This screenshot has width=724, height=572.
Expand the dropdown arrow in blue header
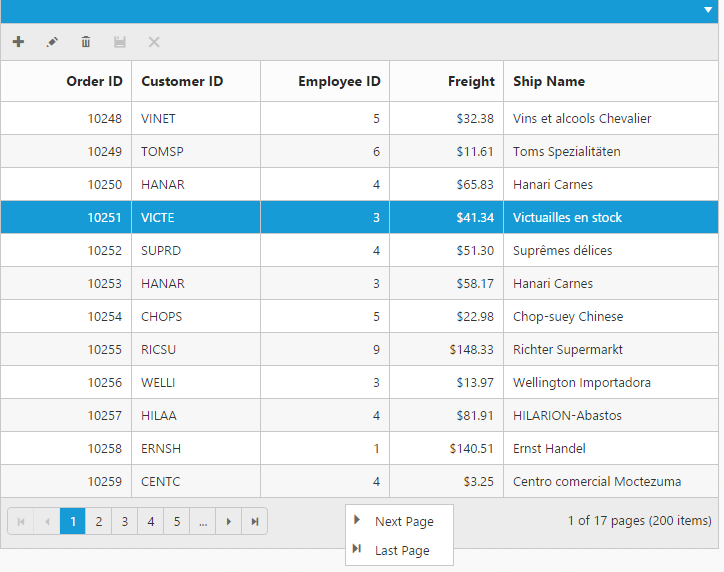click(708, 9)
